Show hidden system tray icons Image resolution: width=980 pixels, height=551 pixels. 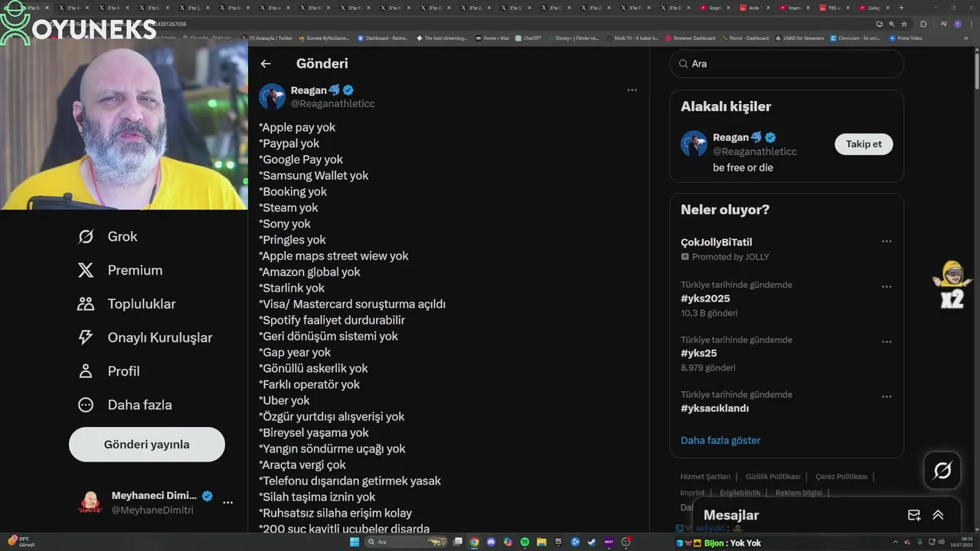895,542
